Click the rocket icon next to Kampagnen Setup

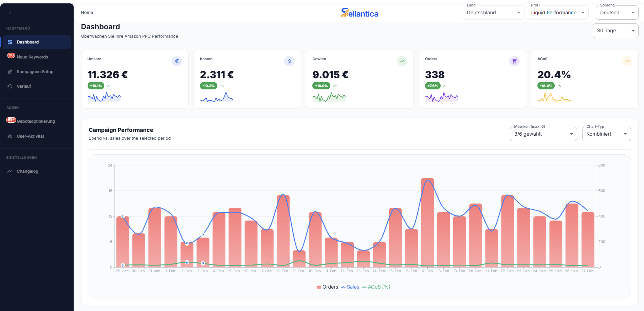point(10,71)
